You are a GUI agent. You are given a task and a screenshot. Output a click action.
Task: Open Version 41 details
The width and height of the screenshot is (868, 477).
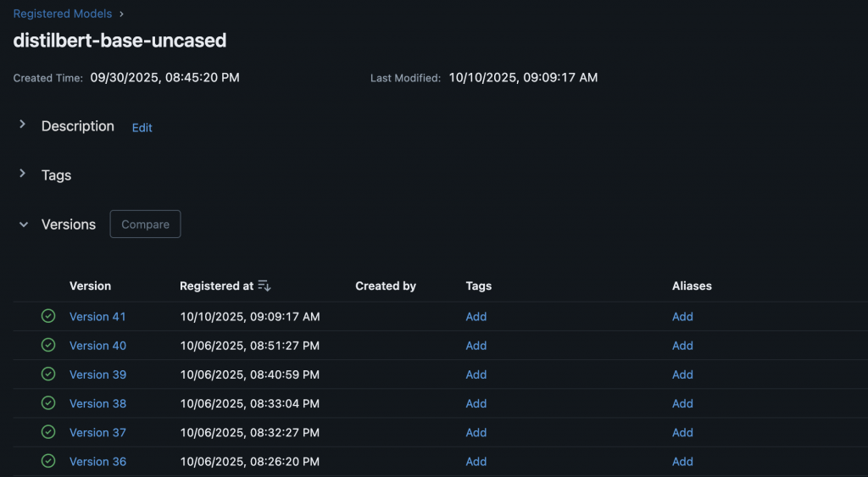[x=97, y=317]
